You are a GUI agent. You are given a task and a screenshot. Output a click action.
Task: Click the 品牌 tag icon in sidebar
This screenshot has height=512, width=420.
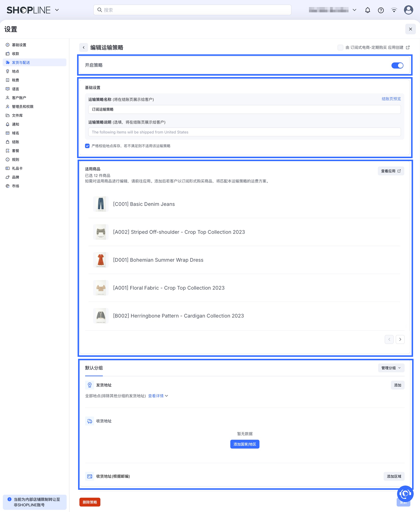[x=8, y=177]
